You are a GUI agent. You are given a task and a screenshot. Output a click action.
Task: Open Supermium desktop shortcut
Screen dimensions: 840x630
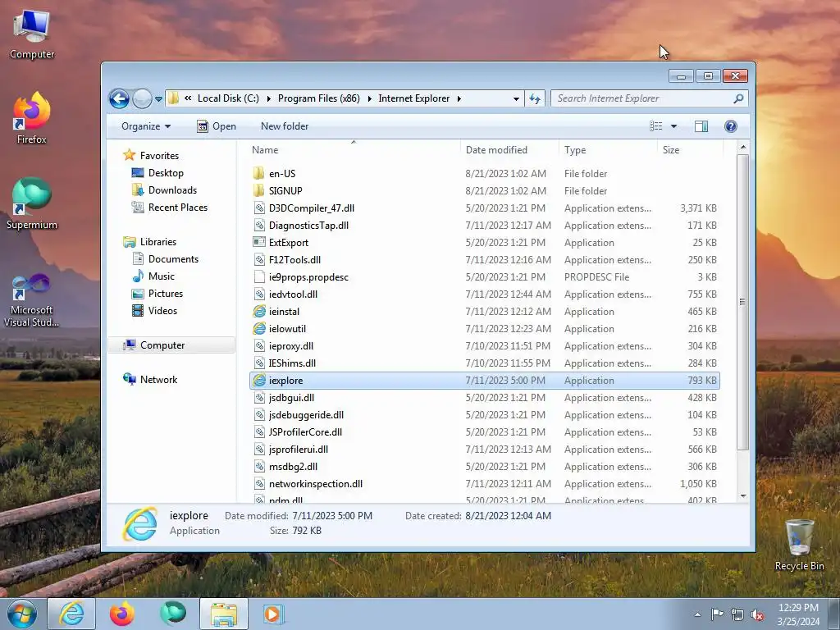tap(32, 203)
